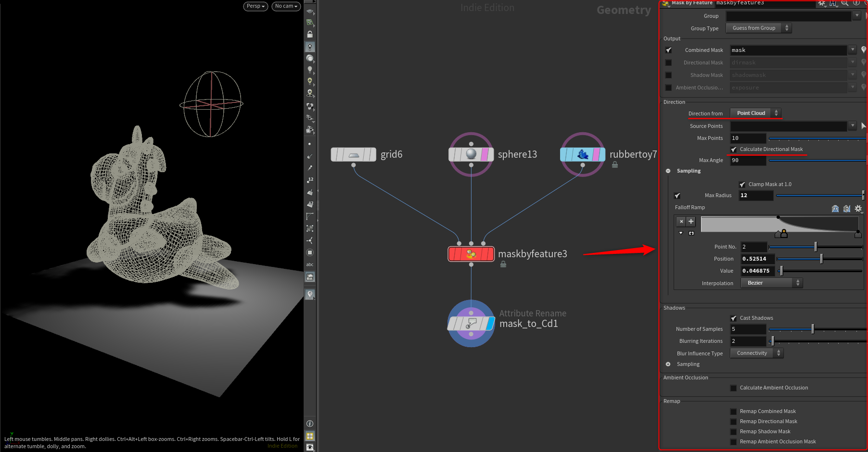Enable the Ambient Occlusion output checkbox
The height and width of the screenshot is (452, 868).
tap(668, 88)
